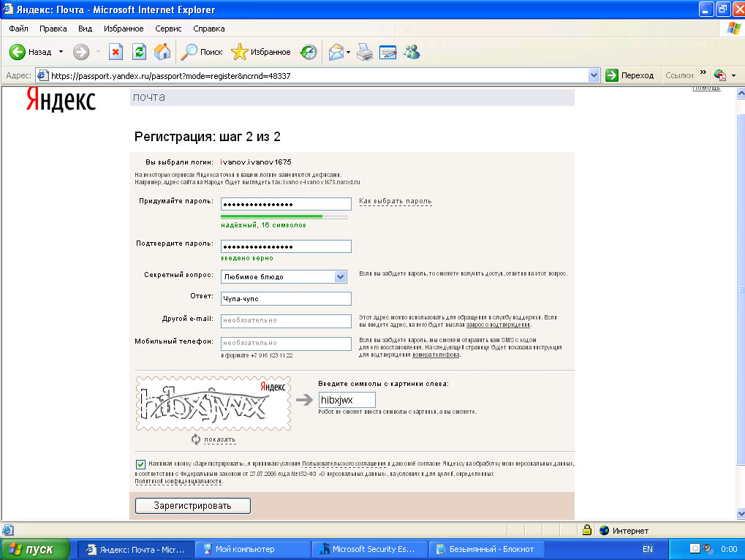Expand the Ссылки toolbar chevron
This screenshot has height=560, width=745.
point(703,72)
